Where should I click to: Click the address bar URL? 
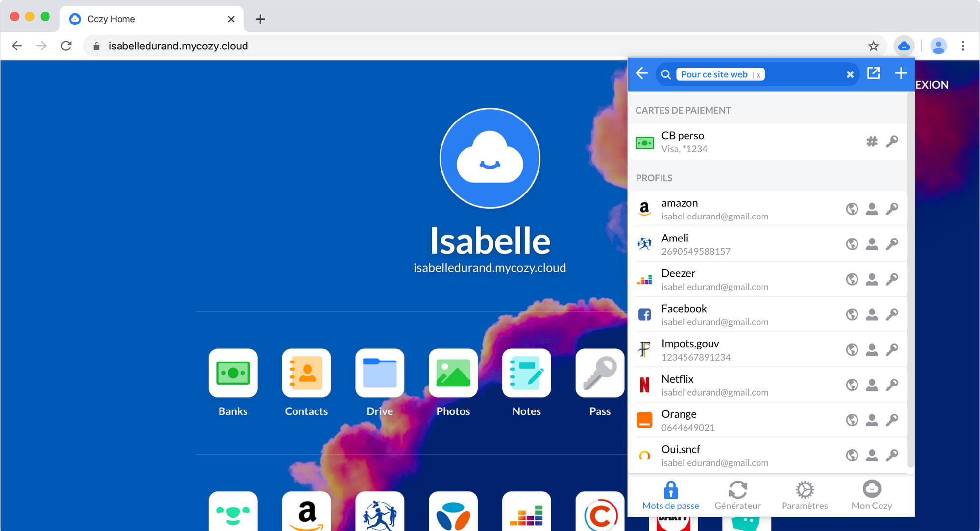[178, 46]
